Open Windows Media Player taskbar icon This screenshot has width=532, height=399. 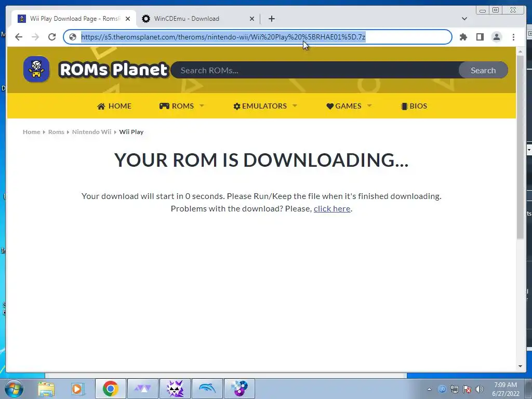click(x=78, y=389)
